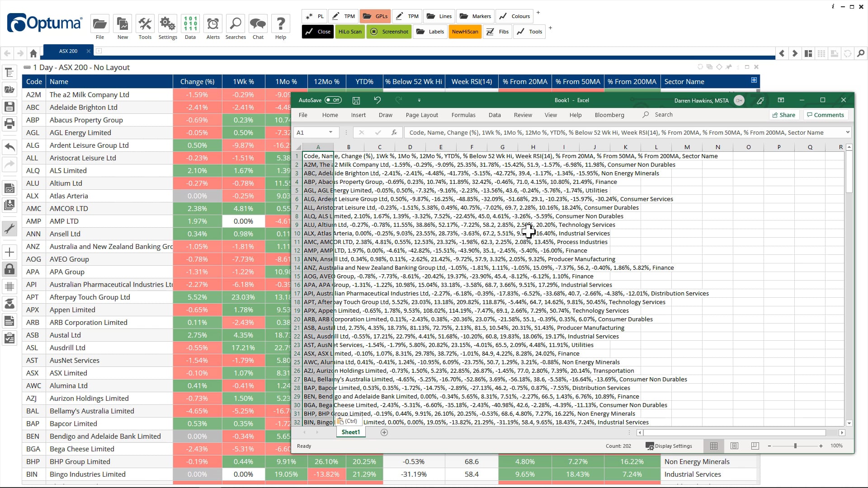Toggle Excel AutoSave switch
Viewport: 868px width, 488px height.
click(333, 100)
